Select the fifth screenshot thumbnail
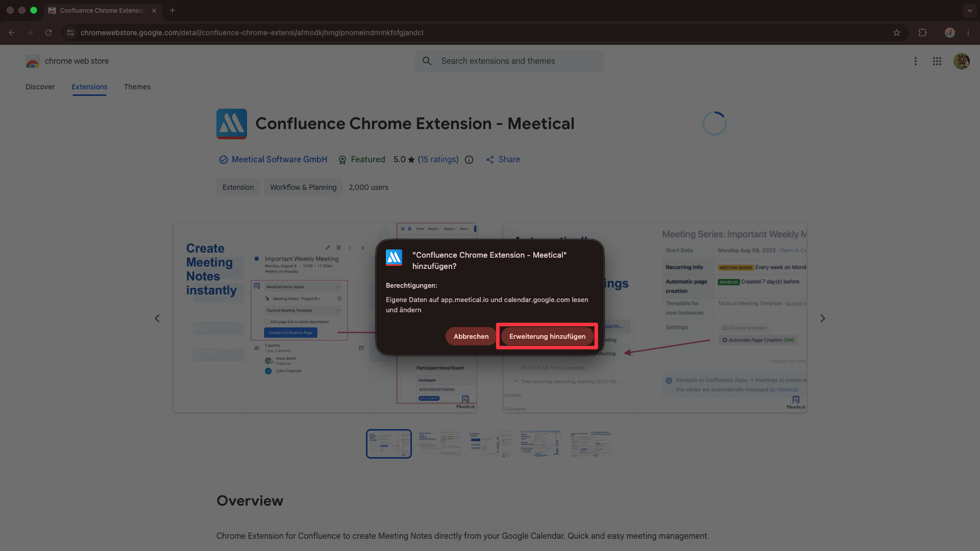 (591, 444)
